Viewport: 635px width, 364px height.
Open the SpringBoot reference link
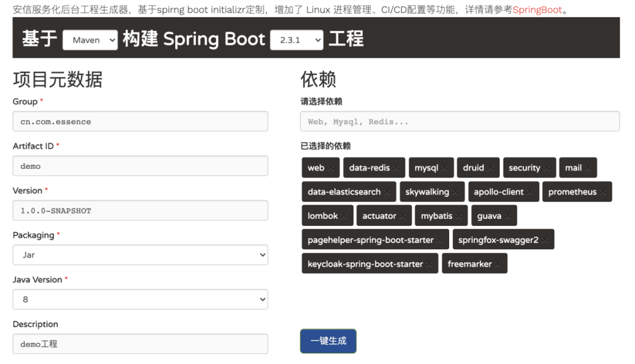point(537,10)
